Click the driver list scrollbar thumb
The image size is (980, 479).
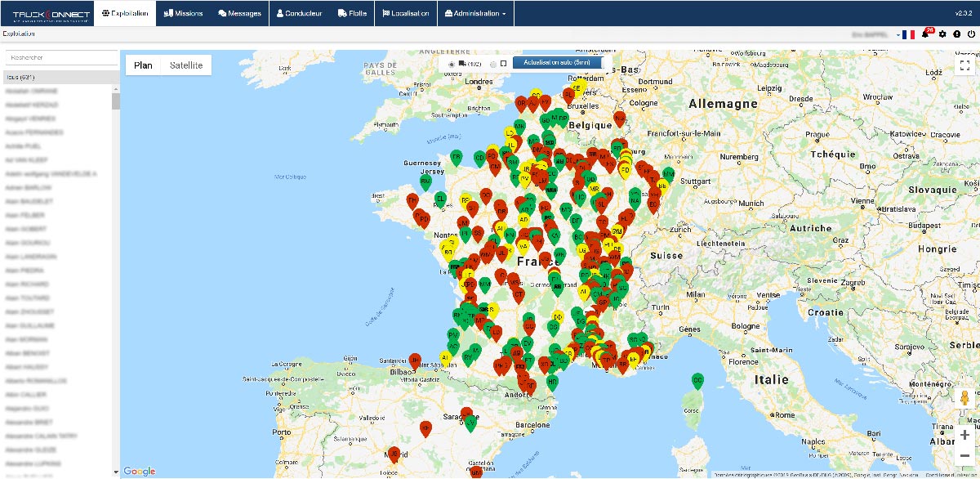pos(116,101)
